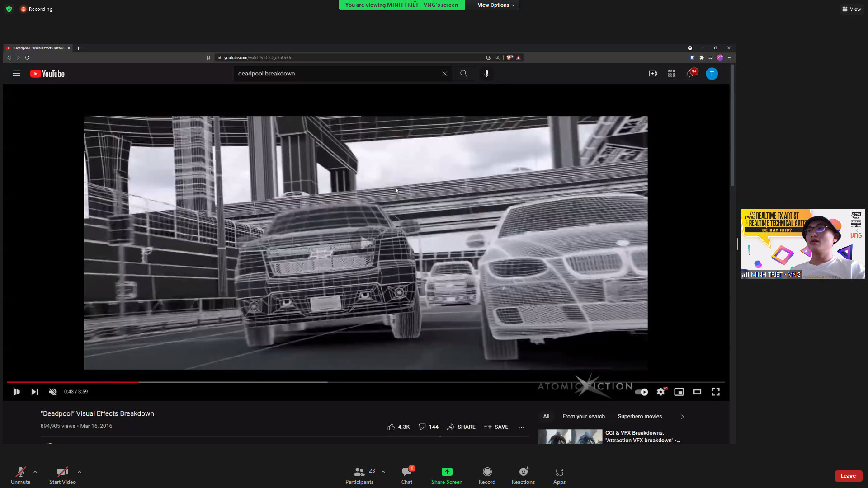Viewport: 868px width, 488px height.
Task: Unmute the YouTube player volume
Action: click(52, 392)
